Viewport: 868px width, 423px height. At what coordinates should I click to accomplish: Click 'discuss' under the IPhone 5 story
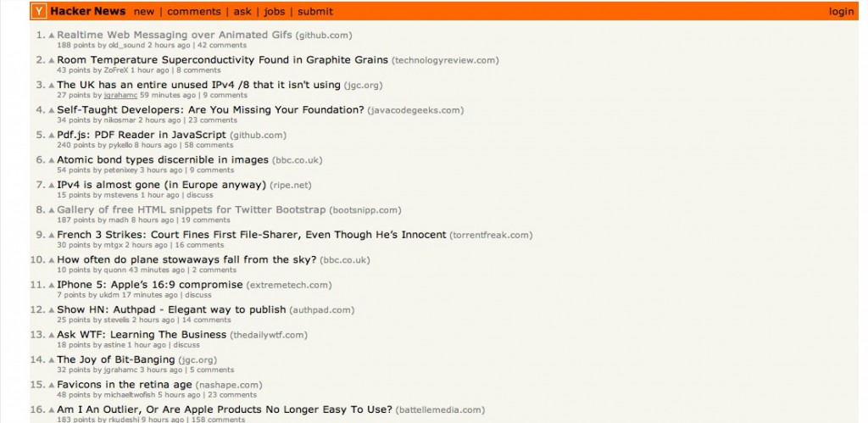(198, 295)
